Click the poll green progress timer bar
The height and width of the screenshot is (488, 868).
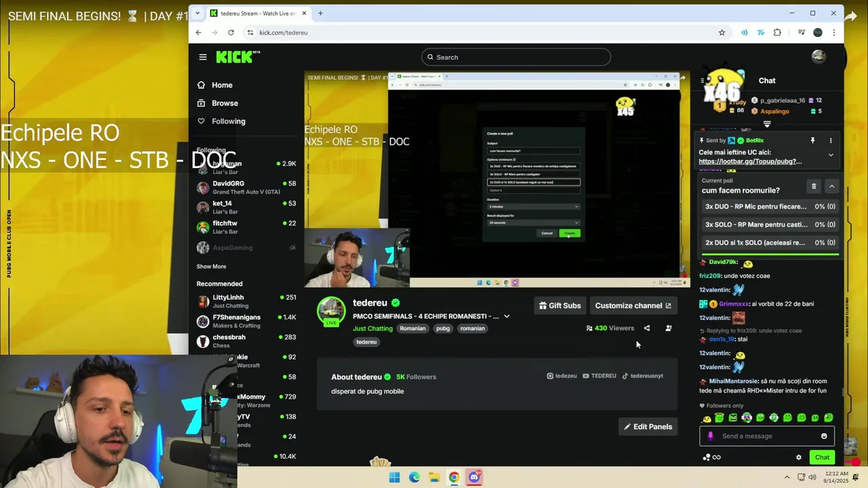pyautogui.click(x=770, y=254)
